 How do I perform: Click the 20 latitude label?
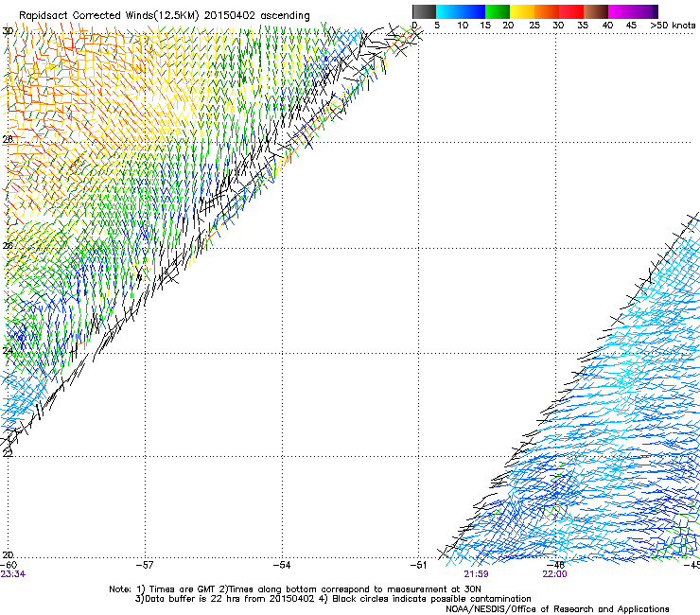pos(8,554)
